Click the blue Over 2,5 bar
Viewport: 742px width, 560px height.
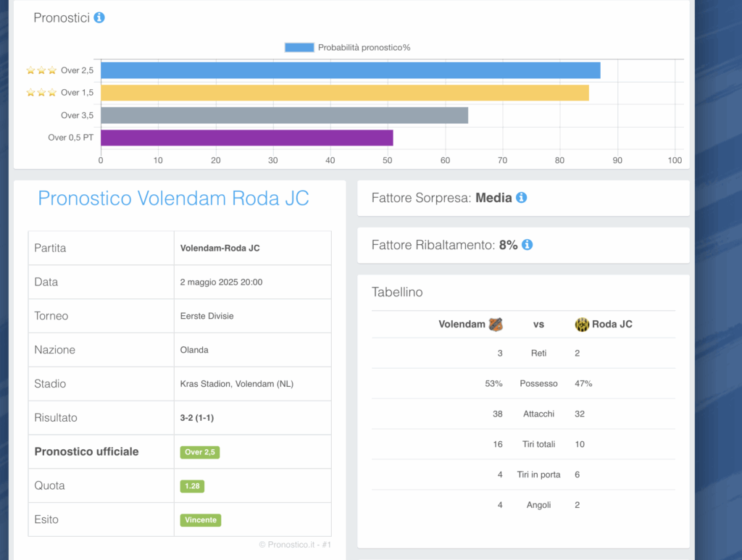pos(351,70)
